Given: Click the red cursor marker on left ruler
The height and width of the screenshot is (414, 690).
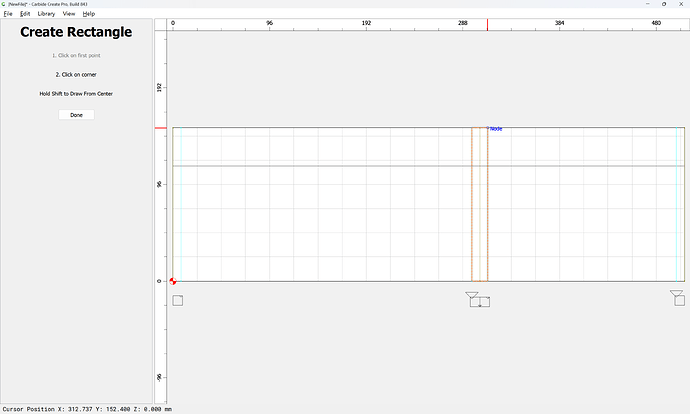Looking at the screenshot, I should (x=161, y=128).
